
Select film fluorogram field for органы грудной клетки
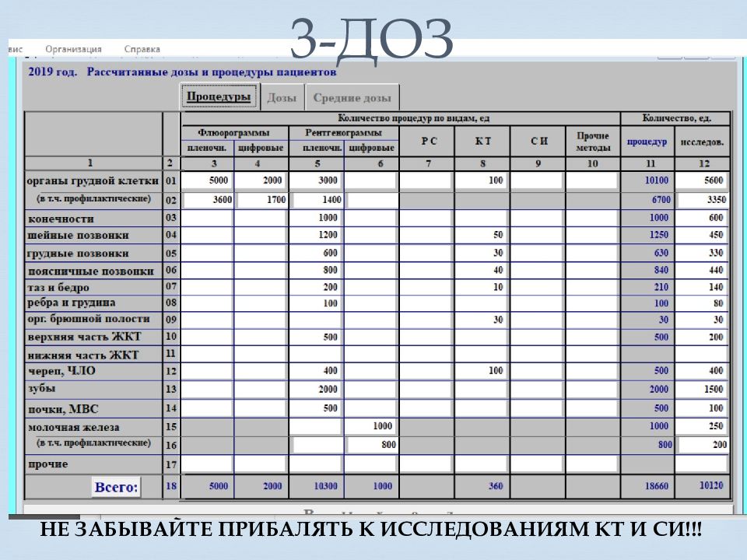207,180
